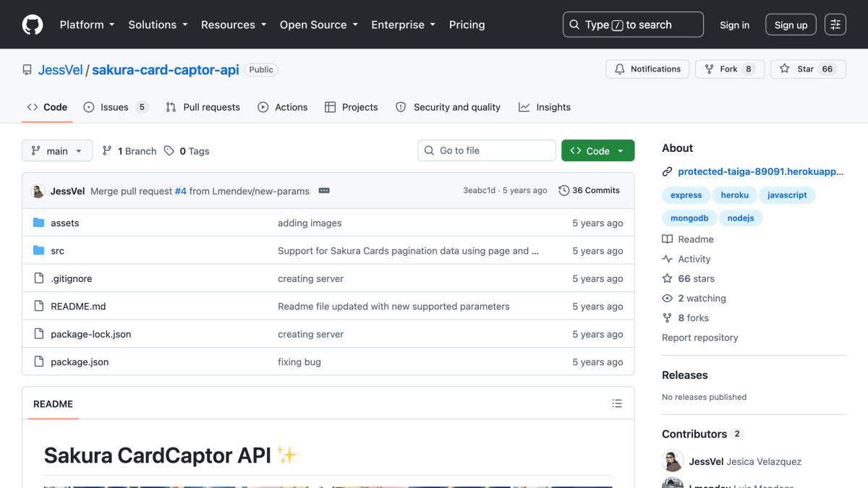Viewport: 868px width, 488px height.
Task: Open commit hash 3eabc1d
Action: coord(480,191)
